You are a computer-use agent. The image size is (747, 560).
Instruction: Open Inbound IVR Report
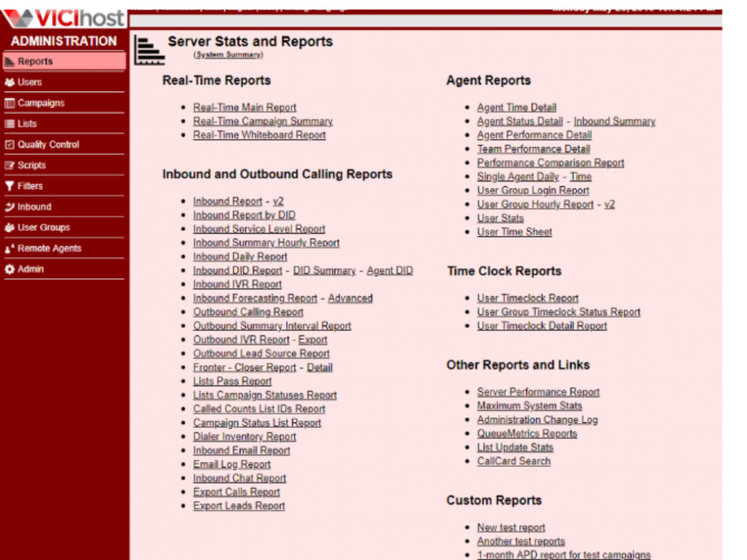click(238, 284)
